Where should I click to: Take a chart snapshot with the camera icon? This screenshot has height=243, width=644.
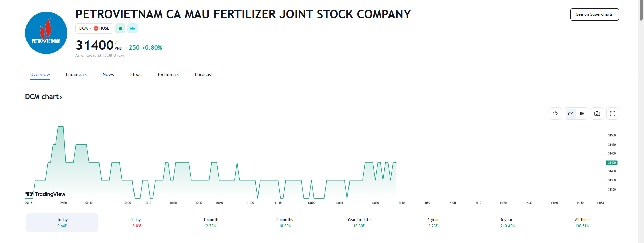click(597, 114)
